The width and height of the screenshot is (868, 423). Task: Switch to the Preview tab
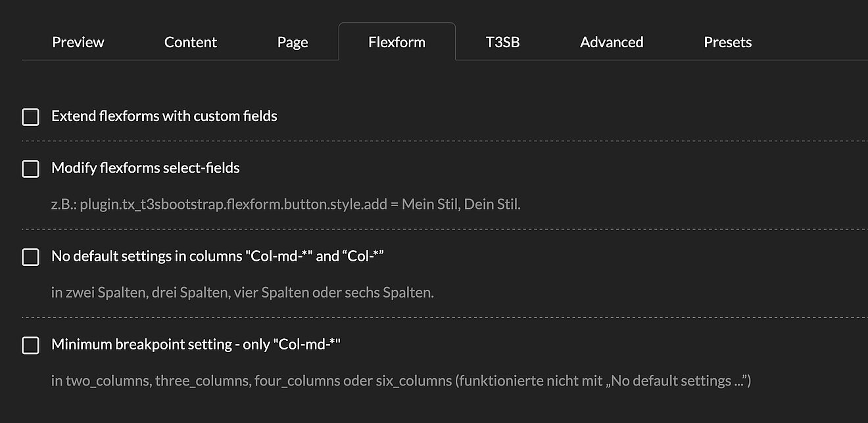(78, 42)
